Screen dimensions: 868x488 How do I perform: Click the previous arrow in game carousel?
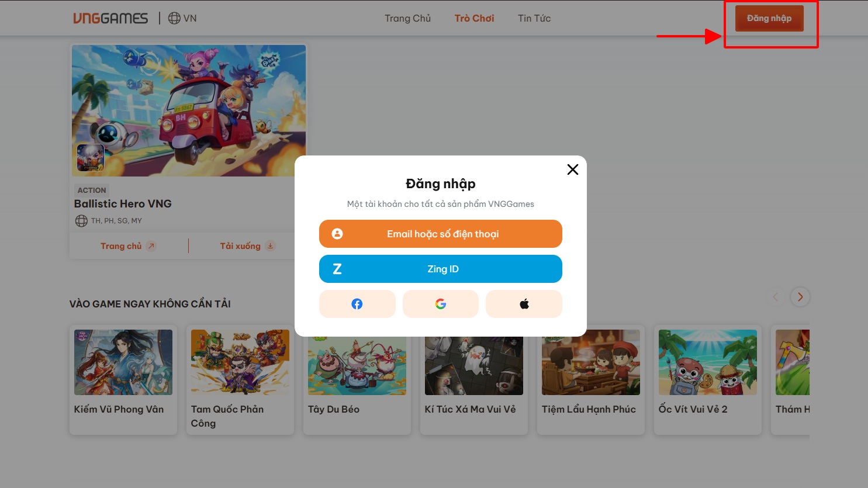click(x=775, y=297)
